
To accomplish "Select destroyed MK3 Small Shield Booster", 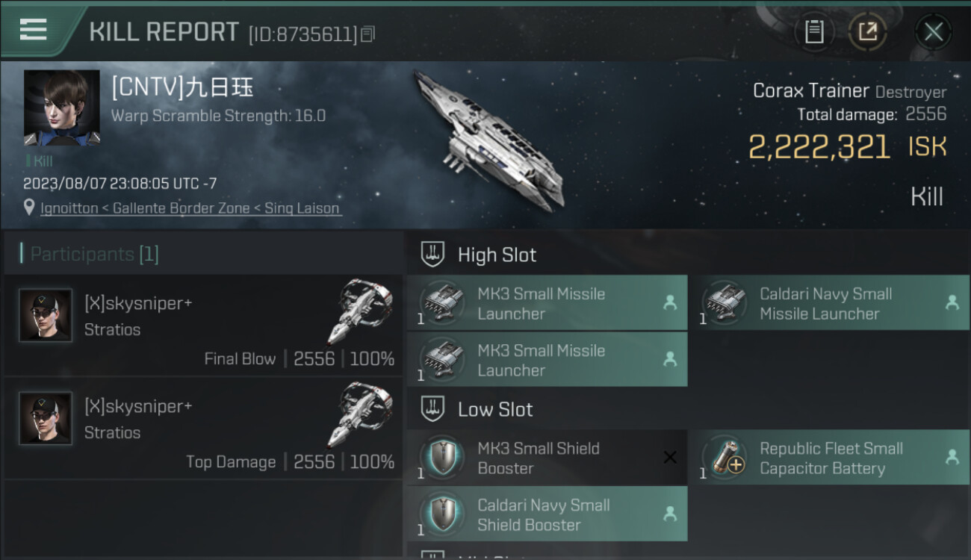I will click(x=547, y=458).
